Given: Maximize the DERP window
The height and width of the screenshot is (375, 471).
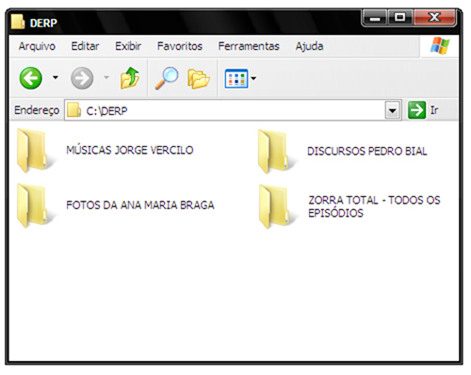Looking at the screenshot, I should point(400,17).
